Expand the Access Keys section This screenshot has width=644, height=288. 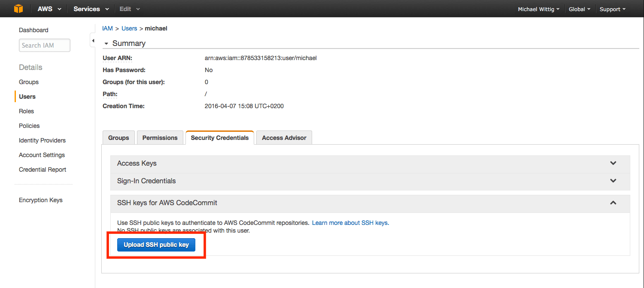coord(613,164)
